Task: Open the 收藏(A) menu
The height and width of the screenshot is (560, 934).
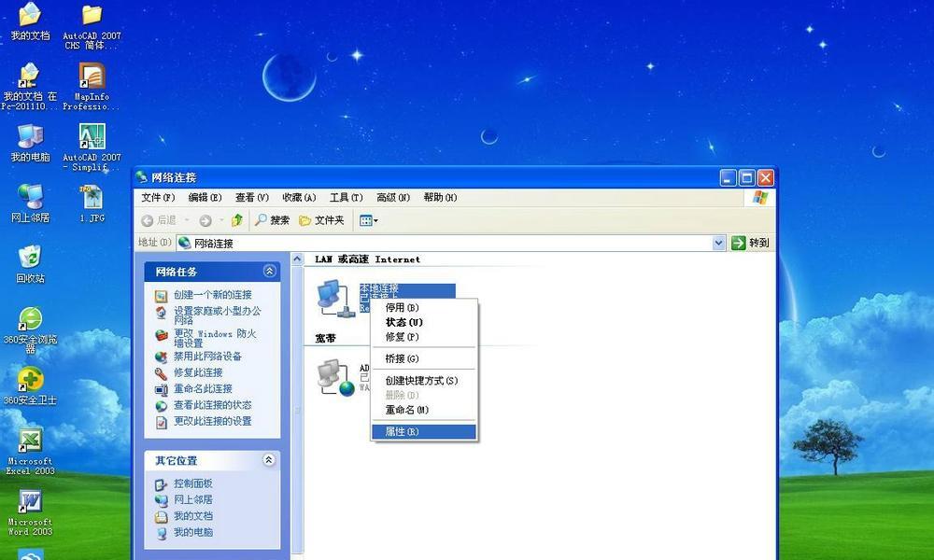Action: [x=299, y=198]
